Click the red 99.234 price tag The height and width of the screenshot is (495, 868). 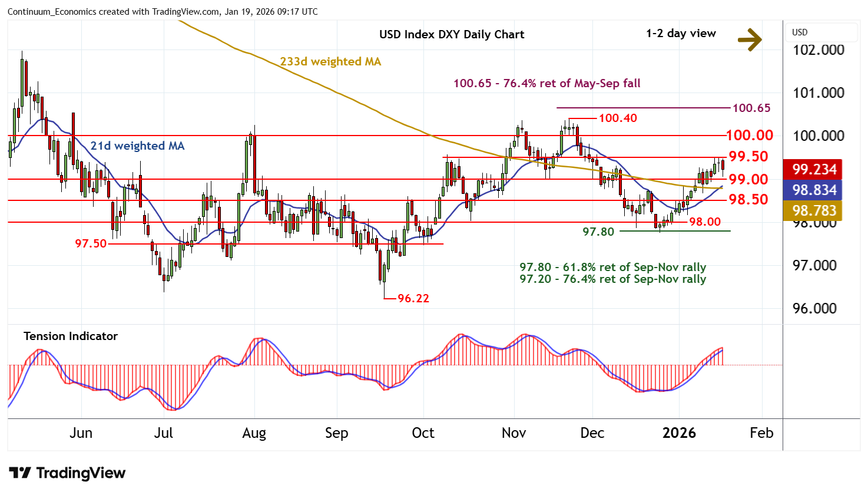(814, 170)
